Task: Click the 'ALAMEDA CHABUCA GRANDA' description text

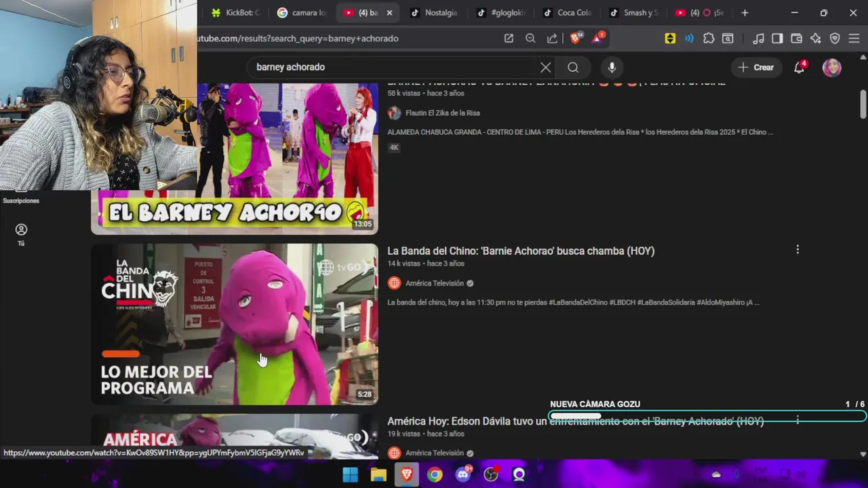Action: [x=580, y=132]
